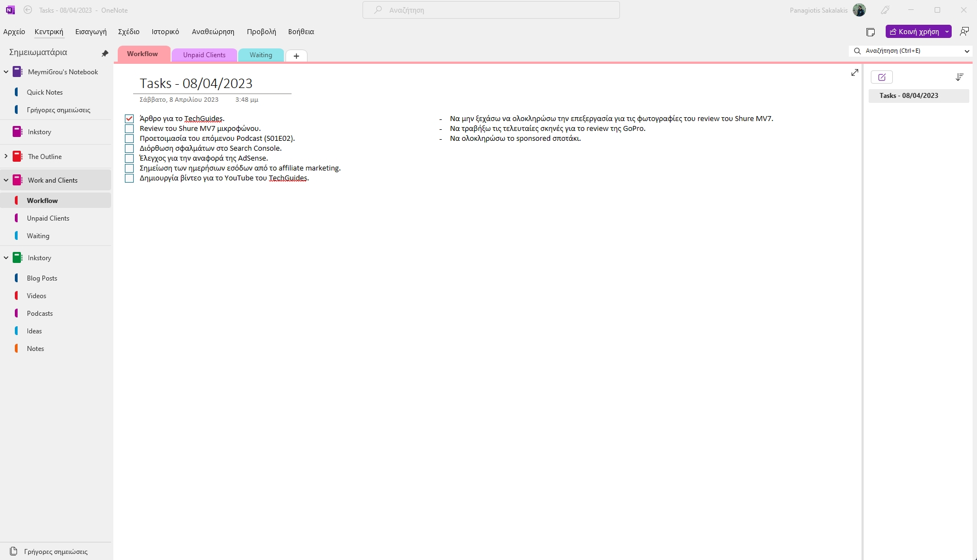Switch to the Unpaid Clients section tab
Screen dimensions: 977x560
click(204, 54)
